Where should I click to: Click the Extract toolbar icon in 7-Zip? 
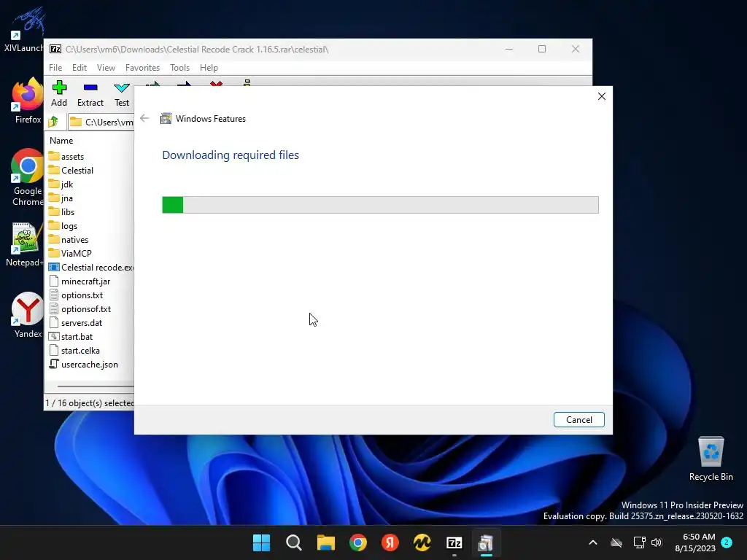[x=90, y=93]
